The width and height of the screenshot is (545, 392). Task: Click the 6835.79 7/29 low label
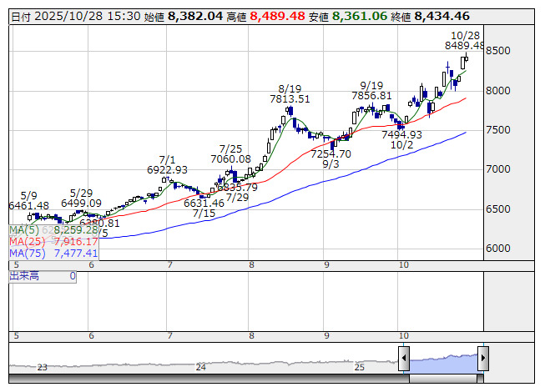[237, 193]
